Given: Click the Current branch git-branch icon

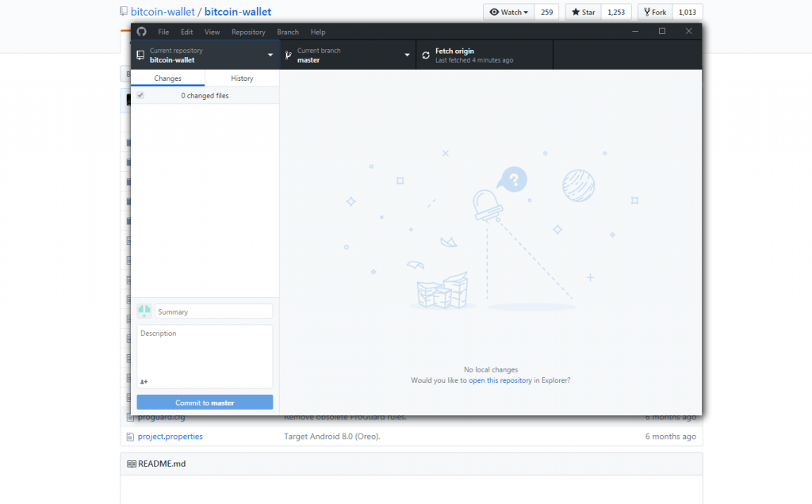Looking at the screenshot, I should [289, 55].
